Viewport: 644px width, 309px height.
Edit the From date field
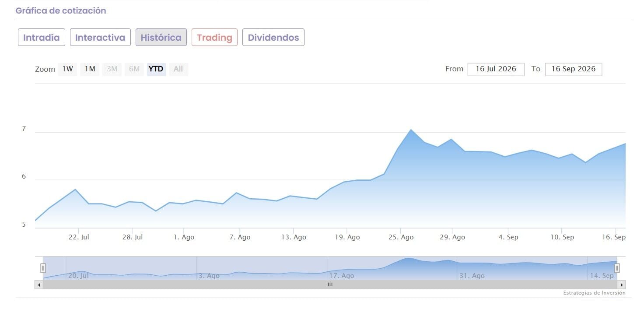coord(496,69)
